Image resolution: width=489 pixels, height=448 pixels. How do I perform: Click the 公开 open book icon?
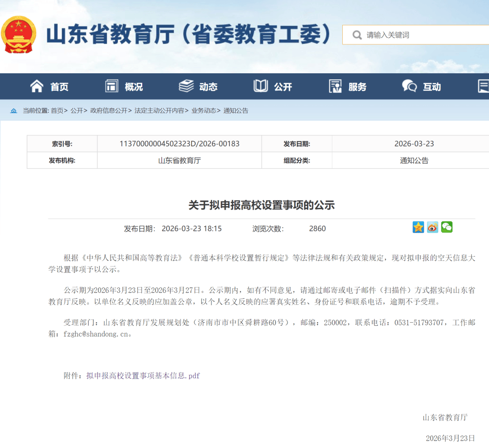pos(261,86)
